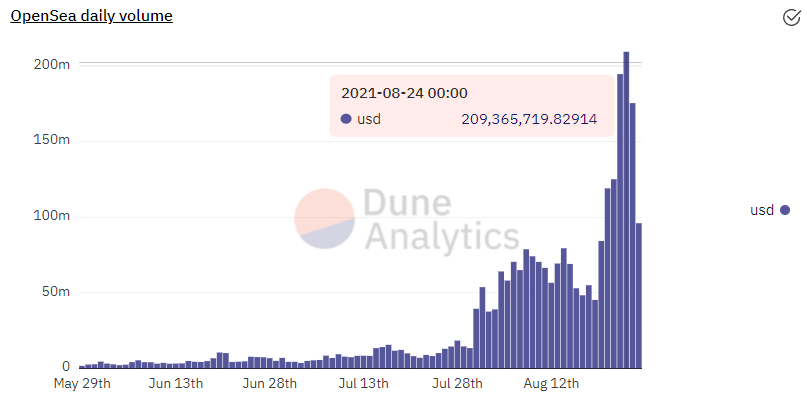Viewport: 807px width, 402px height.
Task: Click the 150m y-axis label
Action: [49, 141]
